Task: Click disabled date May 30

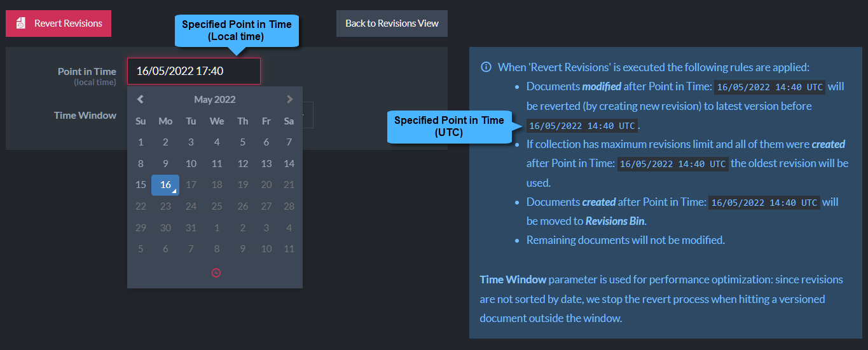Action: [165, 227]
